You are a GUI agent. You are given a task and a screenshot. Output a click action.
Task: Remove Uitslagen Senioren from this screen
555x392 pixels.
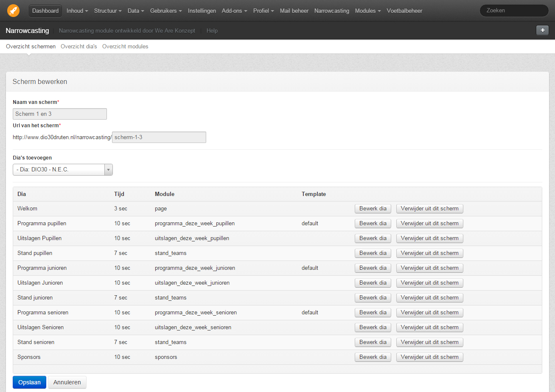pos(429,328)
